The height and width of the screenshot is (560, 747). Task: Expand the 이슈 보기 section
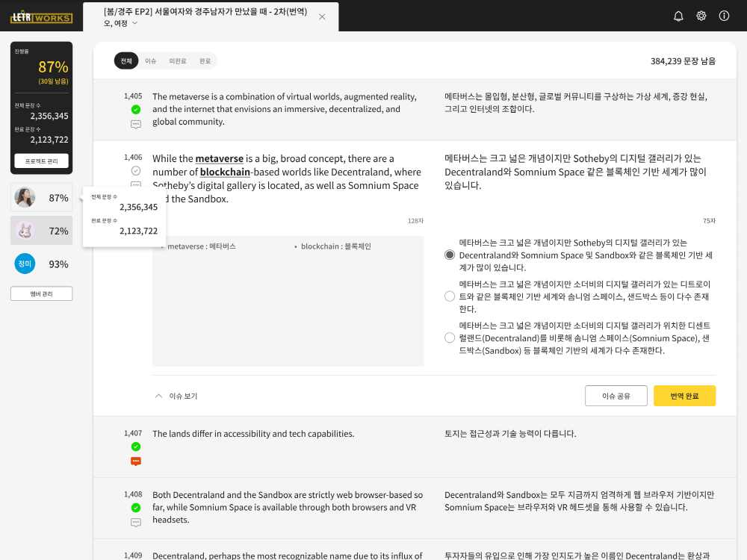(176, 396)
